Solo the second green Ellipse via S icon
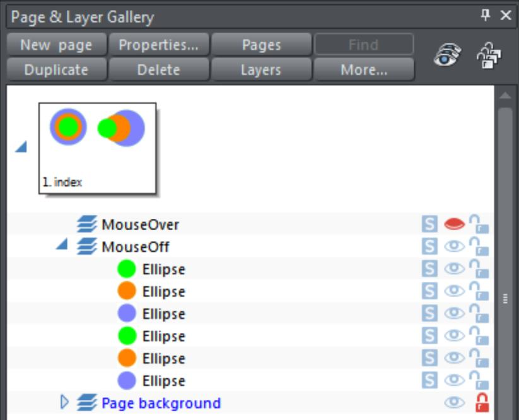The width and height of the screenshot is (519, 420). (429, 335)
